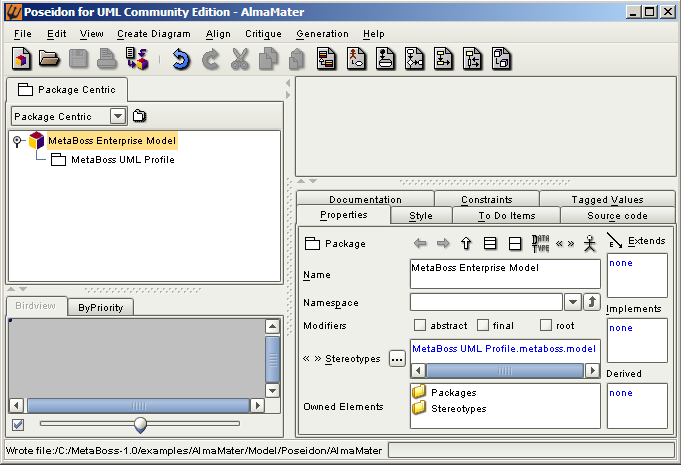Toggle the final checkbox
The image size is (681, 465).
483,325
